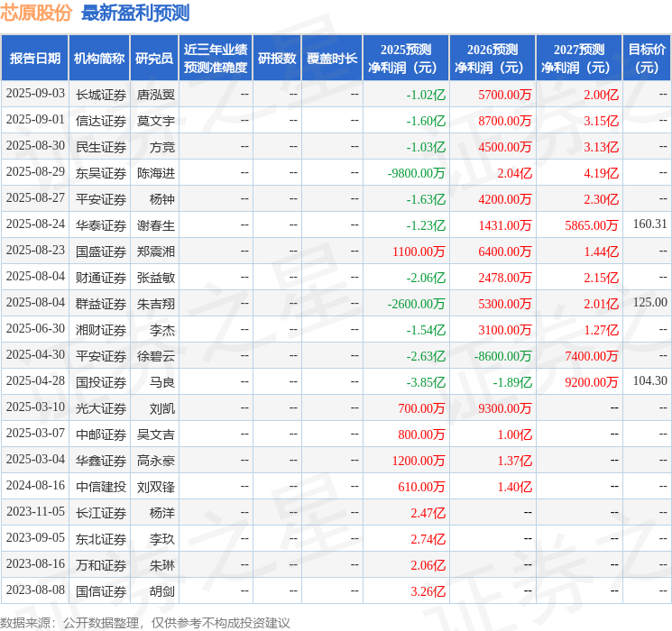
Task: Select the 东北证券 institution cell
Action: click(x=101, y=539)
